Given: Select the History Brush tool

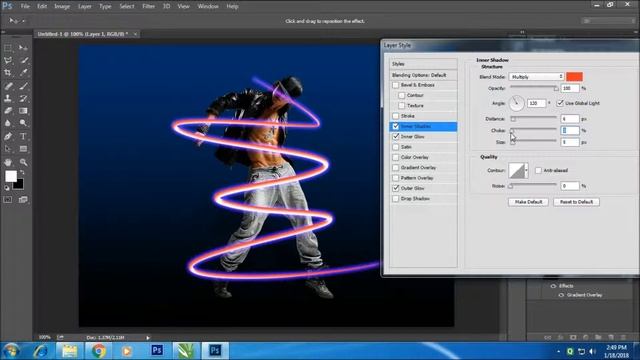Looking at the screenshot, I should (x=23, y=98).
